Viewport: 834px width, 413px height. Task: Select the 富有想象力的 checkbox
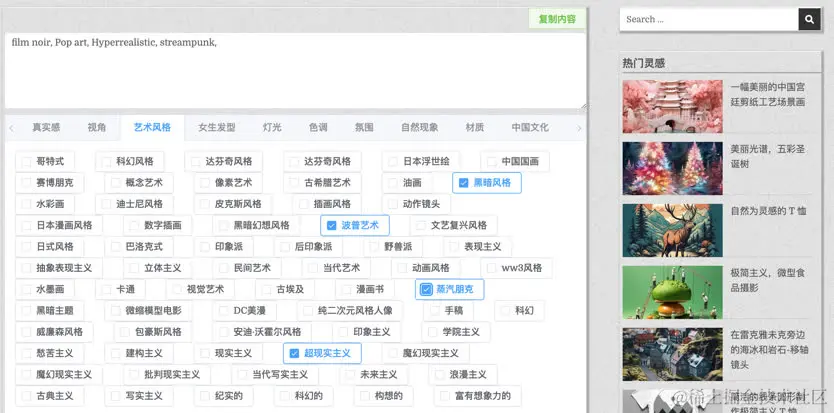click(x=445, y=395)
